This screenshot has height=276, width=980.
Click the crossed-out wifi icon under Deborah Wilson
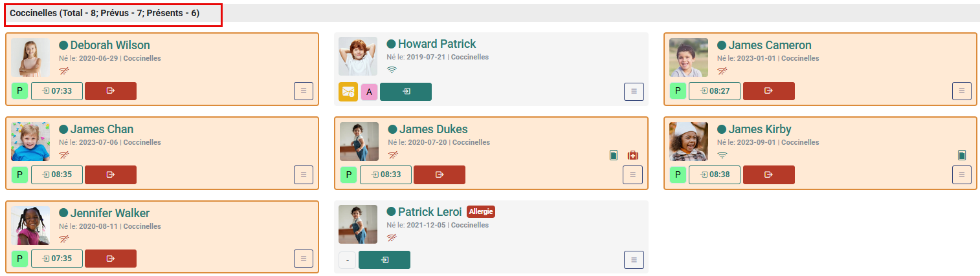point(64,70)
